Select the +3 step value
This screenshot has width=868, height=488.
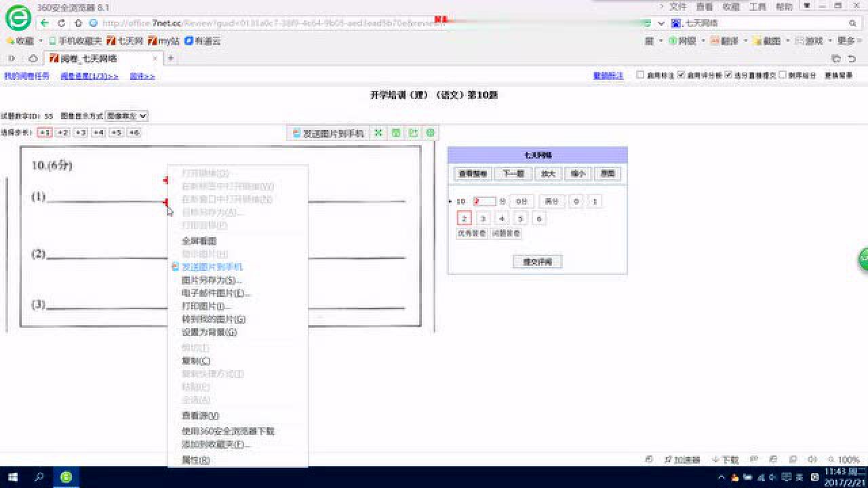81,133
